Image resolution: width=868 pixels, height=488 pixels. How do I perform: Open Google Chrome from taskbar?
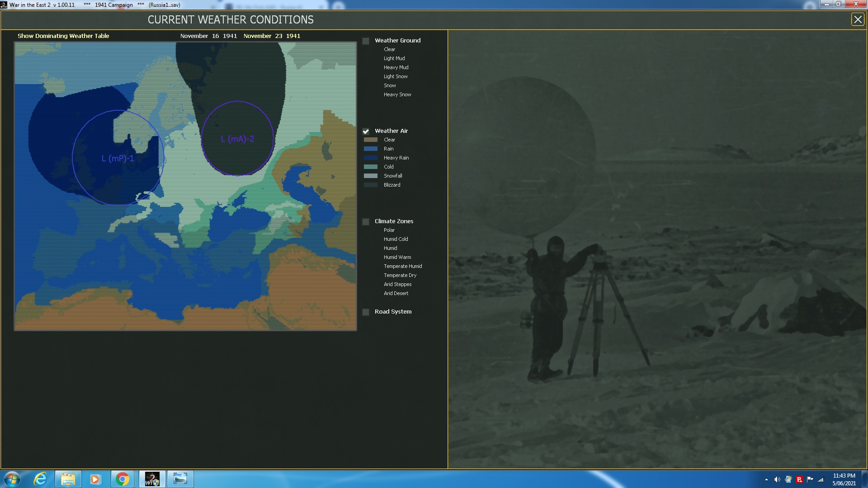point(122,479)
